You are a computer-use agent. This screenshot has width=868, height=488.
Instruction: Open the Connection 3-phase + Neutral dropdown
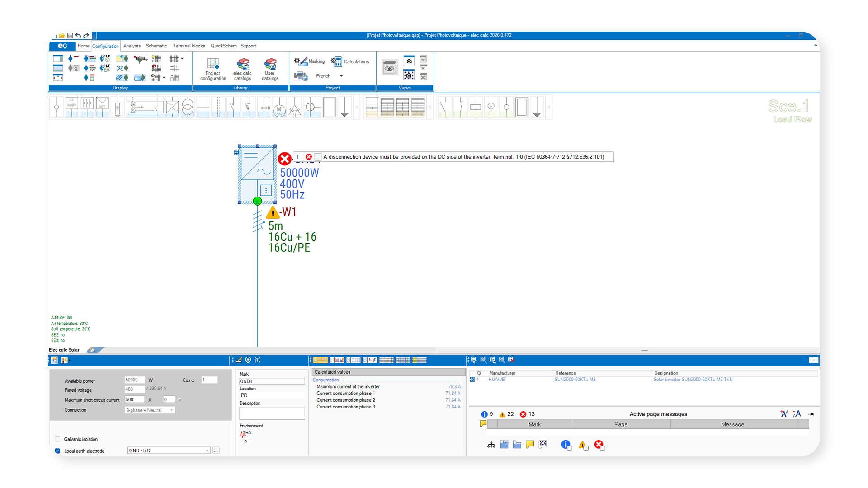tap(172, 410)
